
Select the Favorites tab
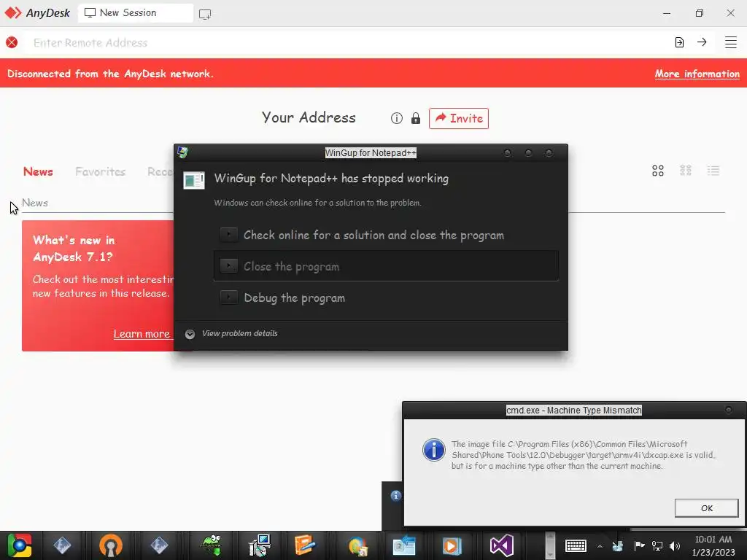[100, 171]
